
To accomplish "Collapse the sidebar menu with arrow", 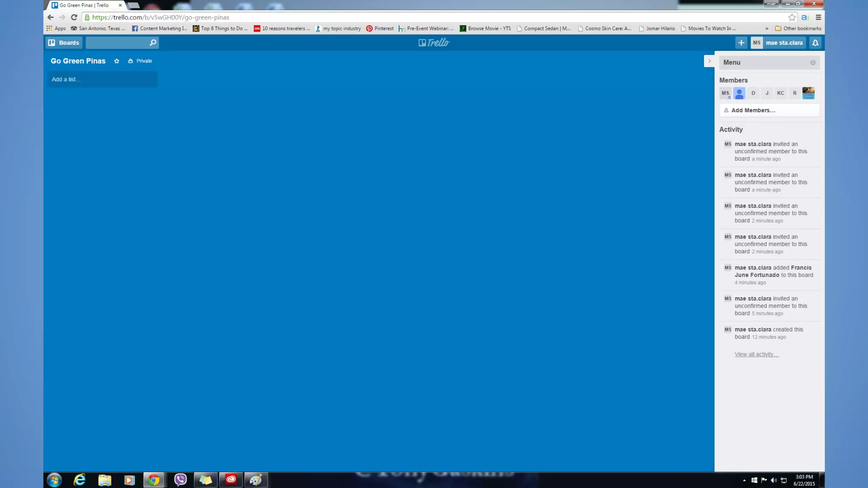I will pos(709,61).
